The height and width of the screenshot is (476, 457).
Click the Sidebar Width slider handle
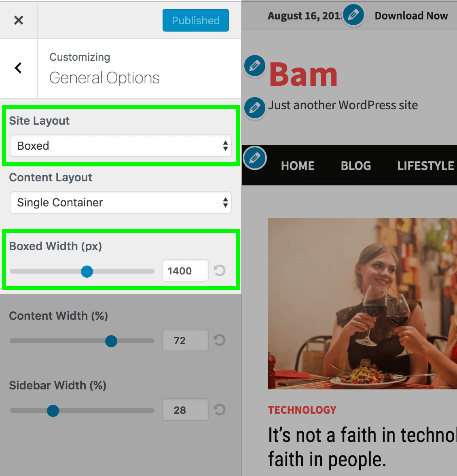(x=53, y=411)
